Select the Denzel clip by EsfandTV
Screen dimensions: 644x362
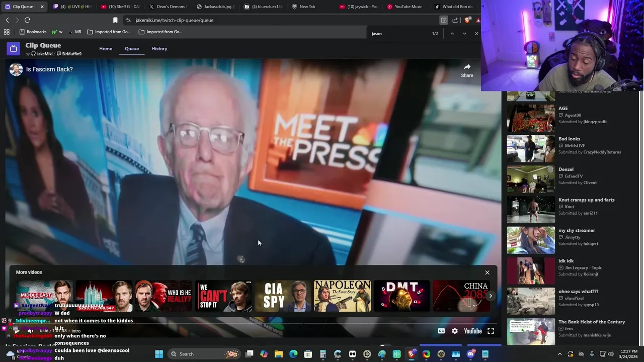click(571, 178)
